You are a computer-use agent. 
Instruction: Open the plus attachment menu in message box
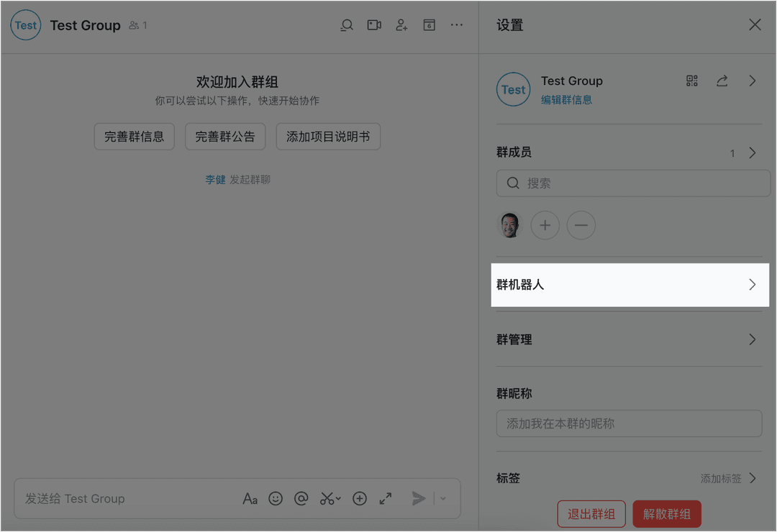click(x=360, y=498)
